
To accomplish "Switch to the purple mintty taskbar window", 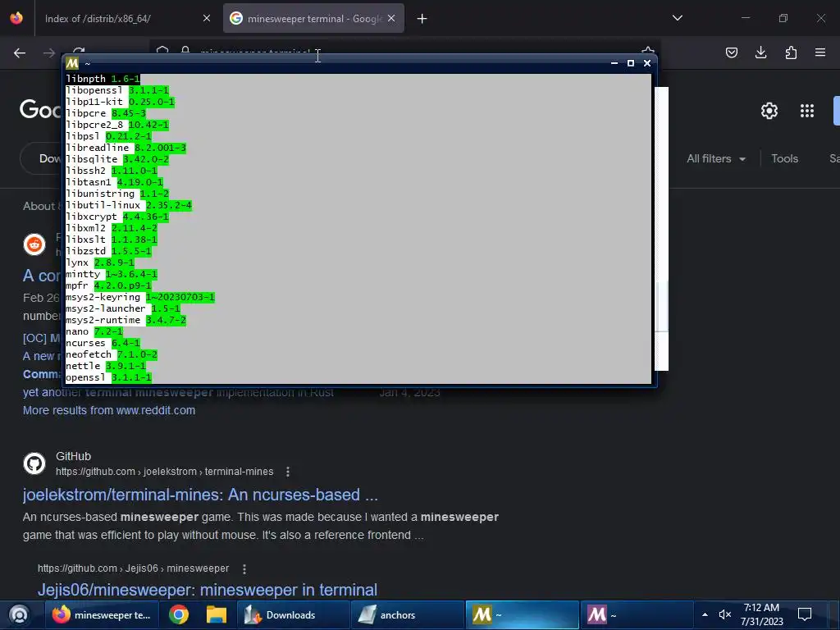I will click(637, 615).
